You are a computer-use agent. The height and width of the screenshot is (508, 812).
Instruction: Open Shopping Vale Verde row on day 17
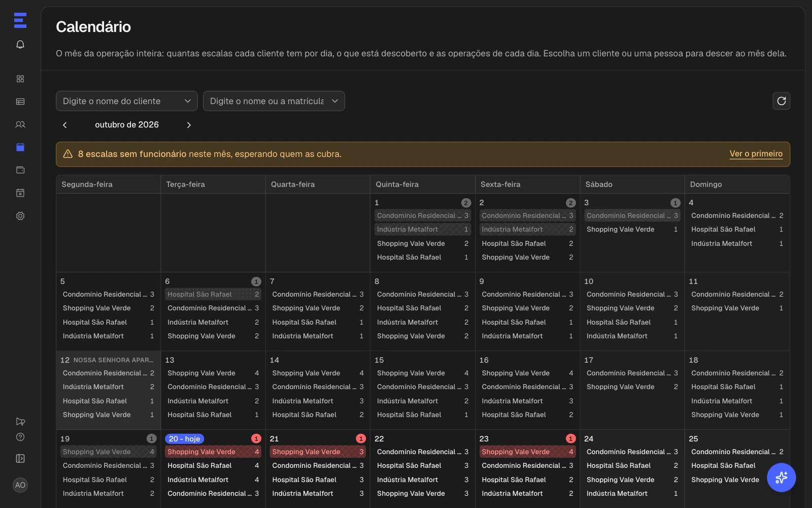[x=632, y=387]
